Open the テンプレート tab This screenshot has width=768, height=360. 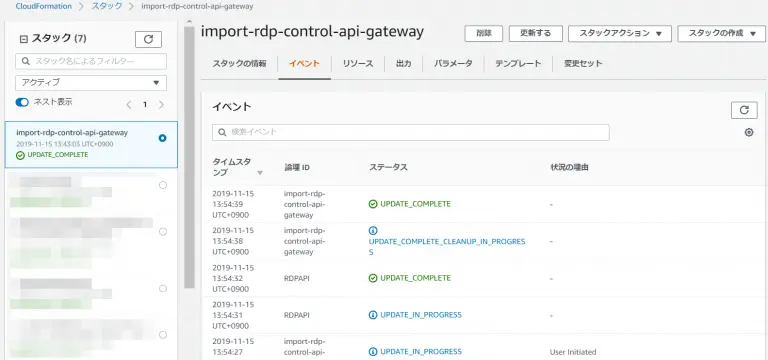[x=518, y=64]
